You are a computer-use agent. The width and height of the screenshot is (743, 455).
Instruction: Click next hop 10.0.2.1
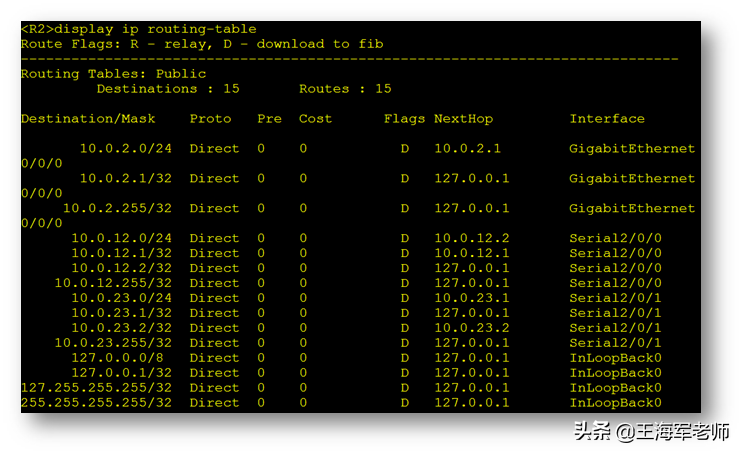(467, 148)
